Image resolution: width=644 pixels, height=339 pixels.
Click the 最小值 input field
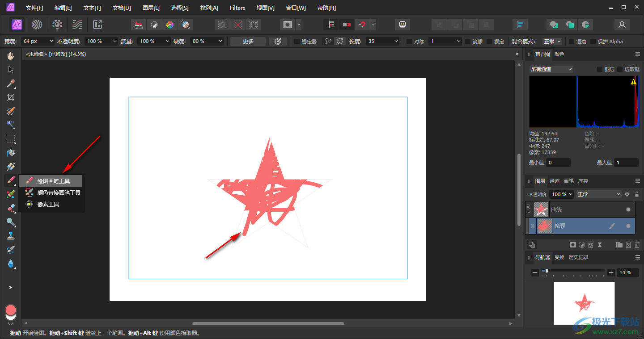point(559,163)
